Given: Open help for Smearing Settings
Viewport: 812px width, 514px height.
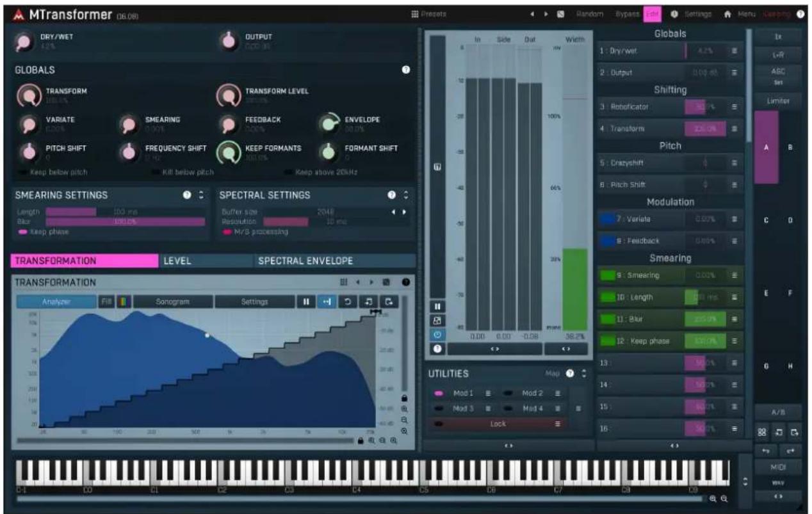Looking at the screenshot, I should (x=187, y=195).
